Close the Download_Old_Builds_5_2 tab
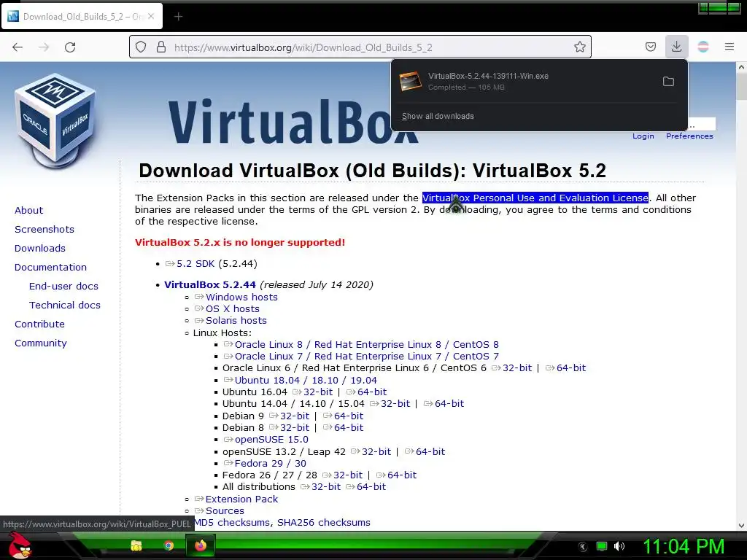 click(x=151, y=16)
